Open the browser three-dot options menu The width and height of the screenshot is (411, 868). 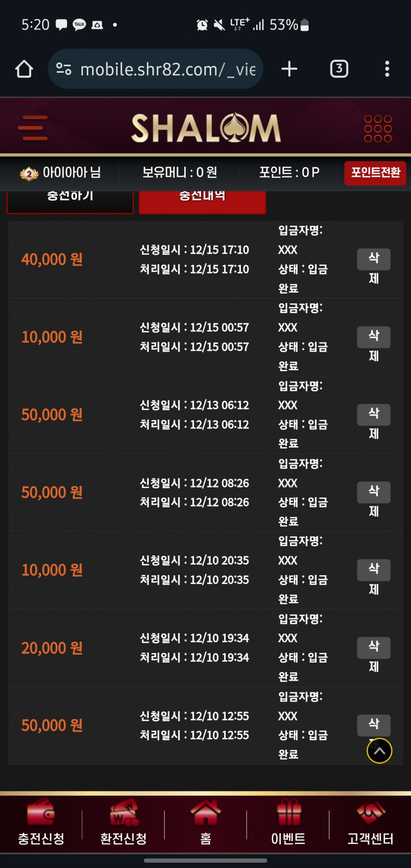coord(387,69)
